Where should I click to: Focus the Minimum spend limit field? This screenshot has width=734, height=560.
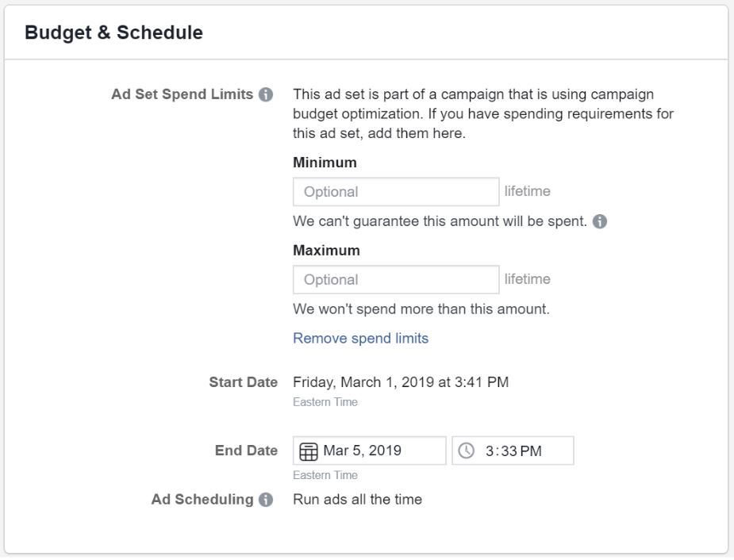396,192
